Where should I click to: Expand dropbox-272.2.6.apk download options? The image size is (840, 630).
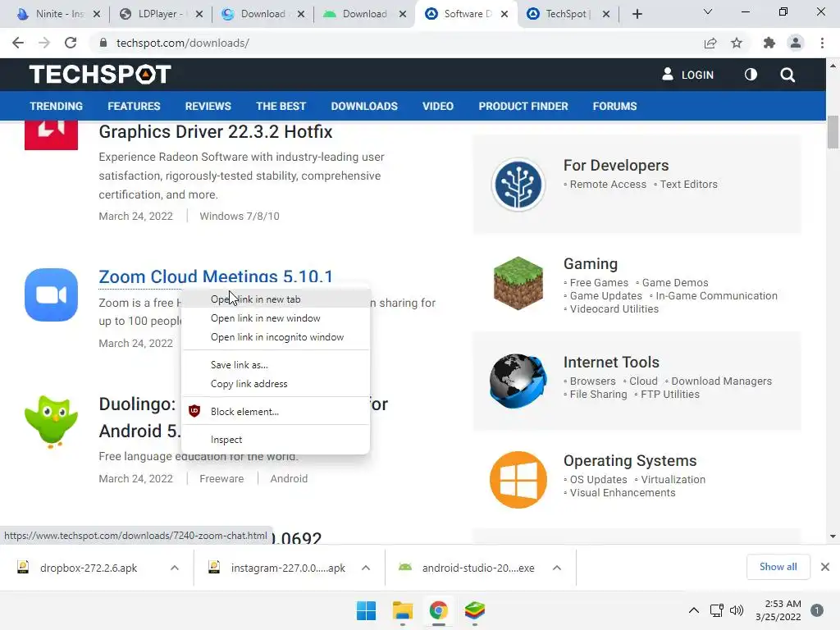coord(175,568)
